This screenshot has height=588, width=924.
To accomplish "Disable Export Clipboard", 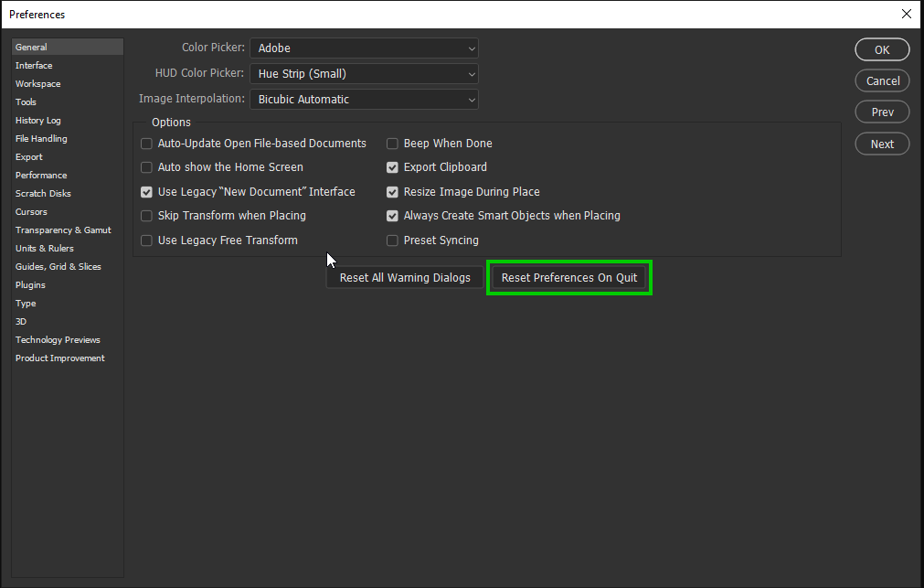I will click(392, 167).
